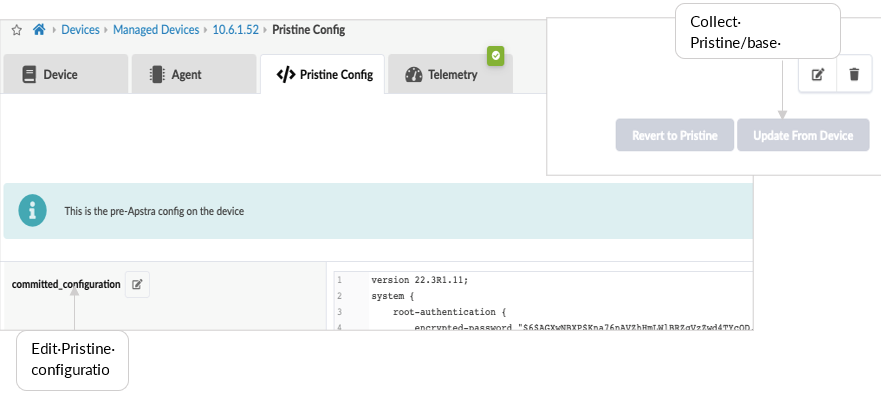This screenshot has width=881, height=395.
Task: Switch to the Device tab
Action: [66, 74]
